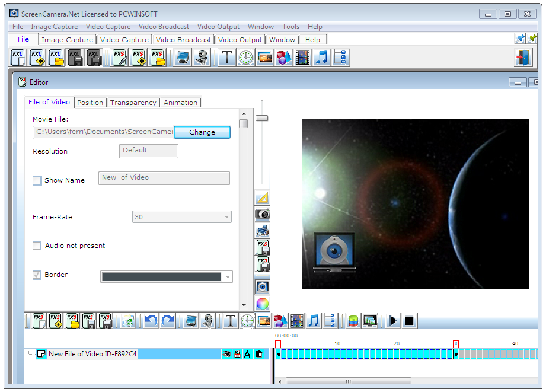Select New File of Video ID-F892C4 layer

click(x=92, y=354)
